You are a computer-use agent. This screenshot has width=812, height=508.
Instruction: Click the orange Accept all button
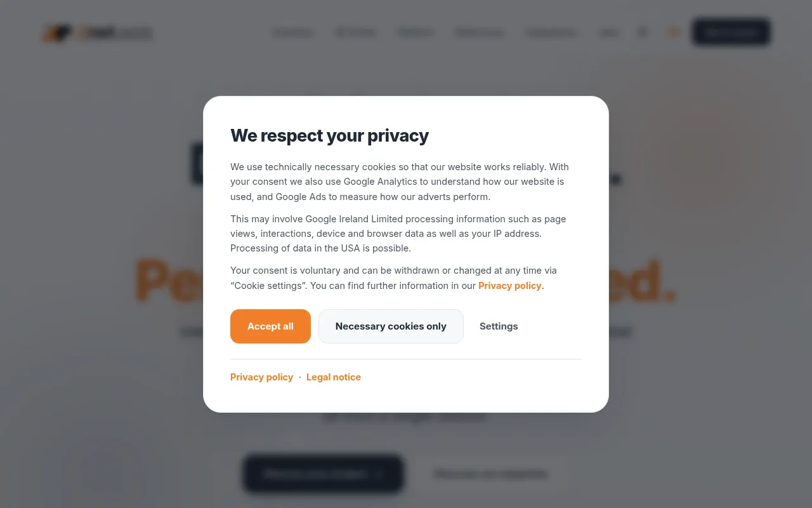point(270,326)
